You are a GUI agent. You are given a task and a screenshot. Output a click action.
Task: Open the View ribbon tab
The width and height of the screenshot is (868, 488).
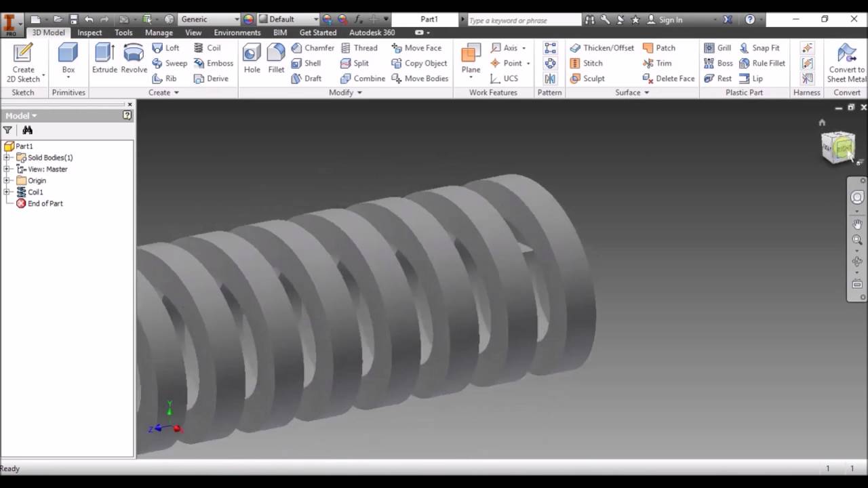coord(193,33)
